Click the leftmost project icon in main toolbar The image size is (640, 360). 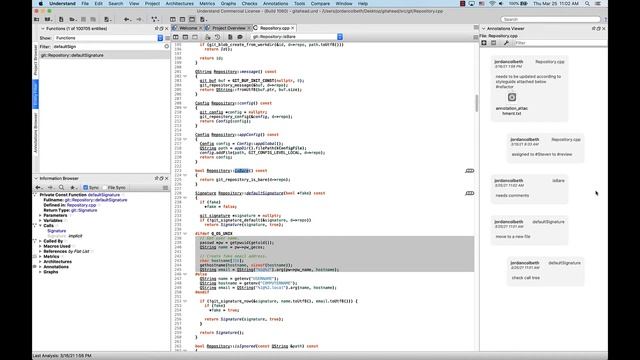(x=37, y=19)
